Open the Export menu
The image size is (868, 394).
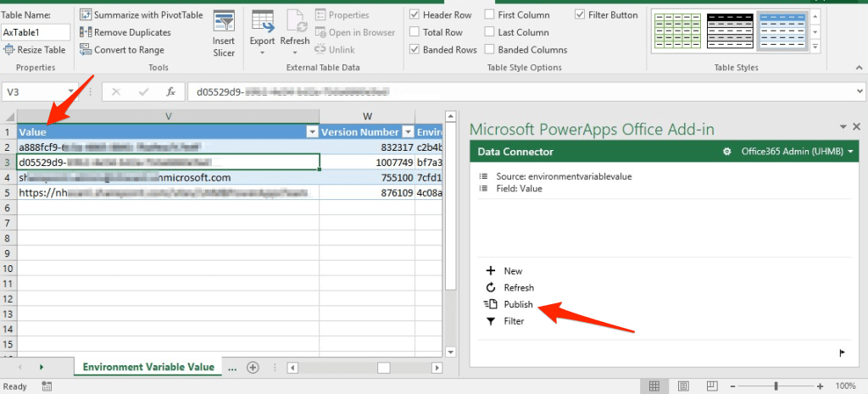[263, 34]
